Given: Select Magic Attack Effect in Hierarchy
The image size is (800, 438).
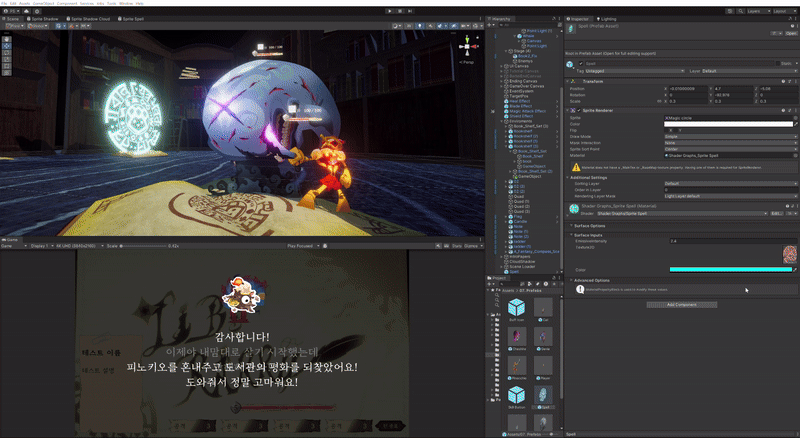Looking at the screenshot, I should click(528, 111).
